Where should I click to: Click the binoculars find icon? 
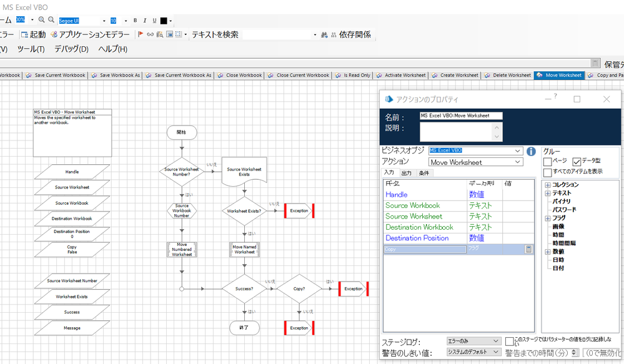324,35
